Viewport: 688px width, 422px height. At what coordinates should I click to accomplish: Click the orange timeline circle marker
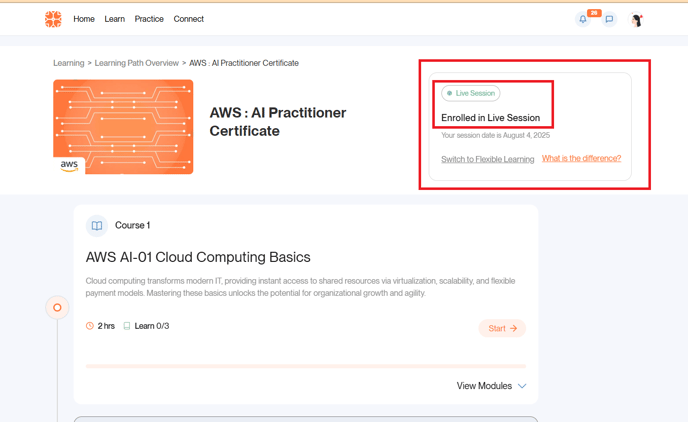(57, 308)
